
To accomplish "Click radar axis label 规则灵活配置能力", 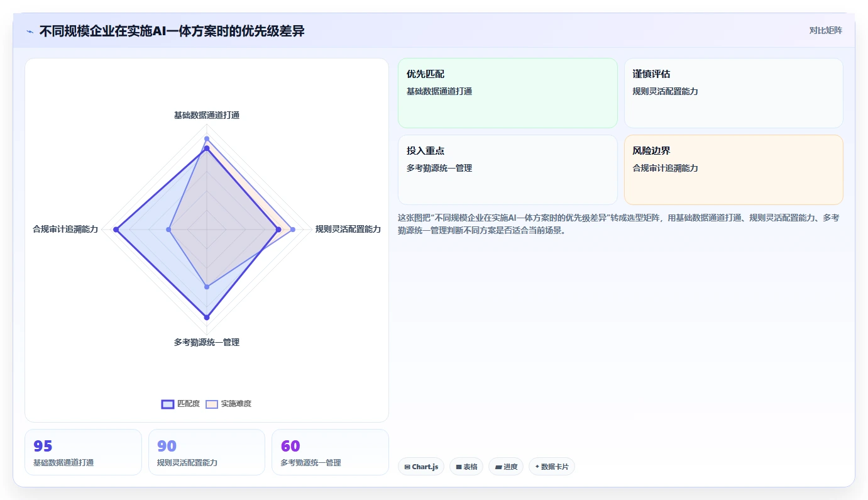I will [348, 230].
